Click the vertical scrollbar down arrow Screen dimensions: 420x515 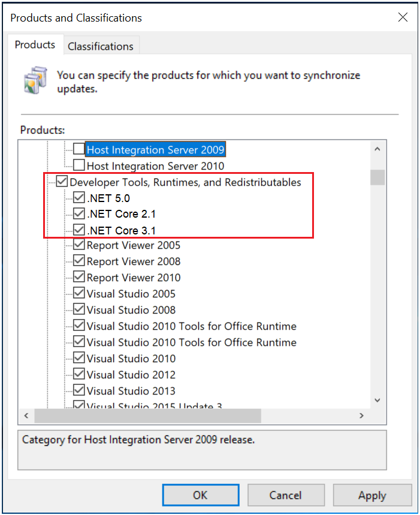[377, 400]
